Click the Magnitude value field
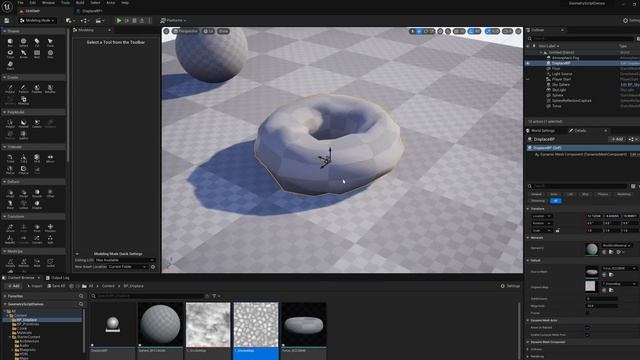The image size is (640, 360). pyautogui.click(x=601, y=306)
